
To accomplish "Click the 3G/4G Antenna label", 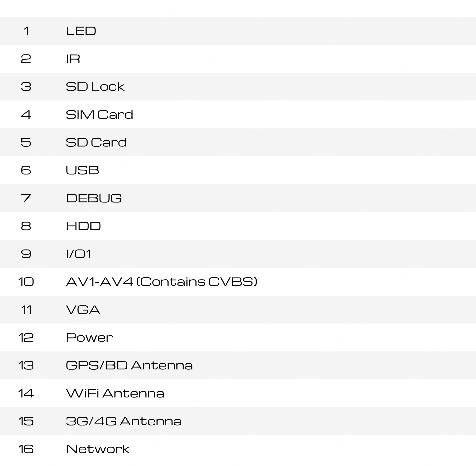I will [x=124, y=421].
